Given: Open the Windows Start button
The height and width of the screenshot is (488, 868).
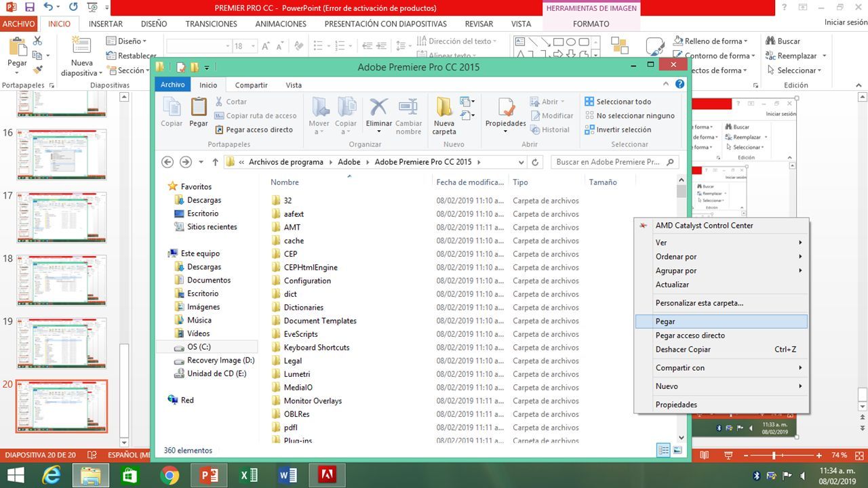Looking at the screenshot, I should tap(16, 475).
